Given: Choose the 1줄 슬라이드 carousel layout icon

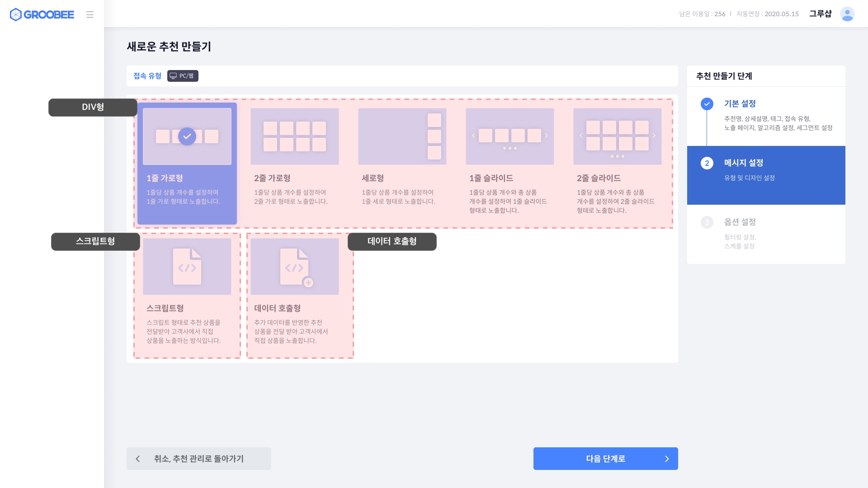Looking at the screenshot, I should [x=509, y=136].
